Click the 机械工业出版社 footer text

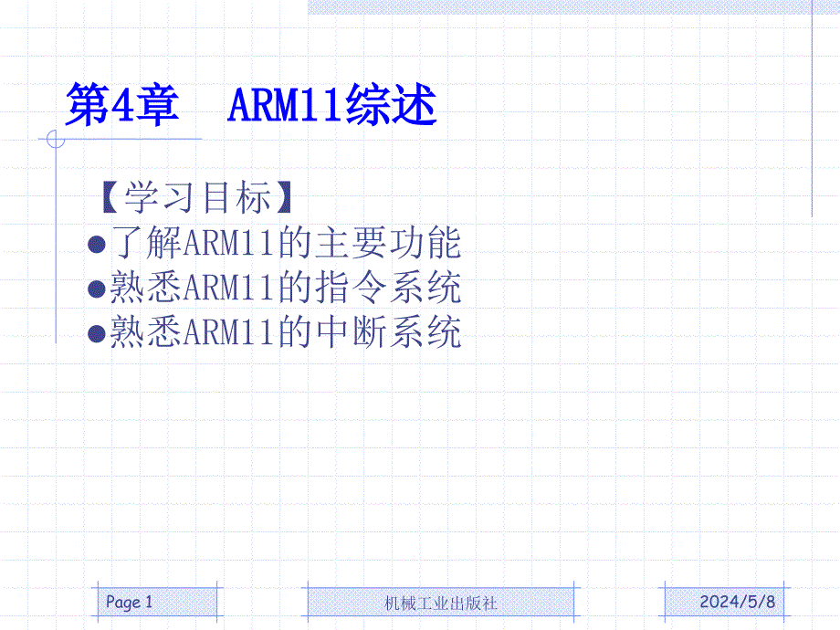pyautogui.click(x=442, y=603)
